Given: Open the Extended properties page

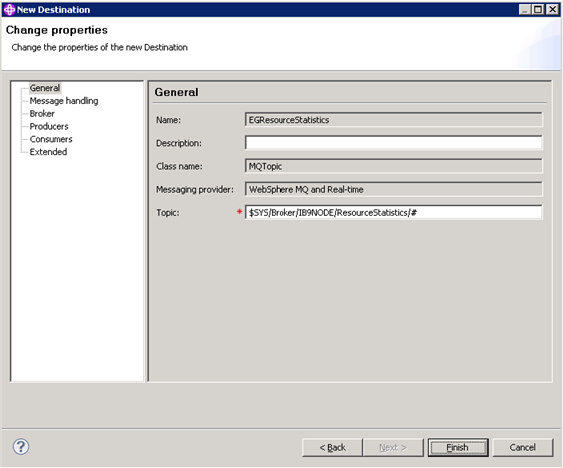Looking at the screenshot, I should 48,152.
